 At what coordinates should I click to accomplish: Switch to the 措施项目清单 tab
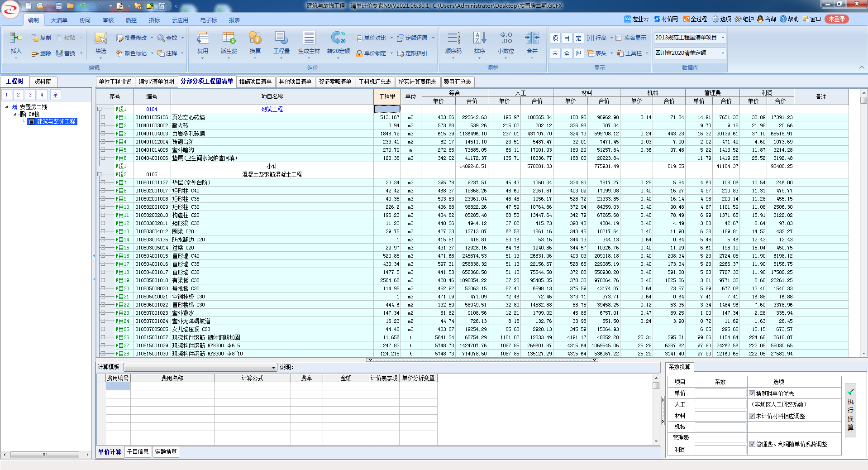point(255,82)
